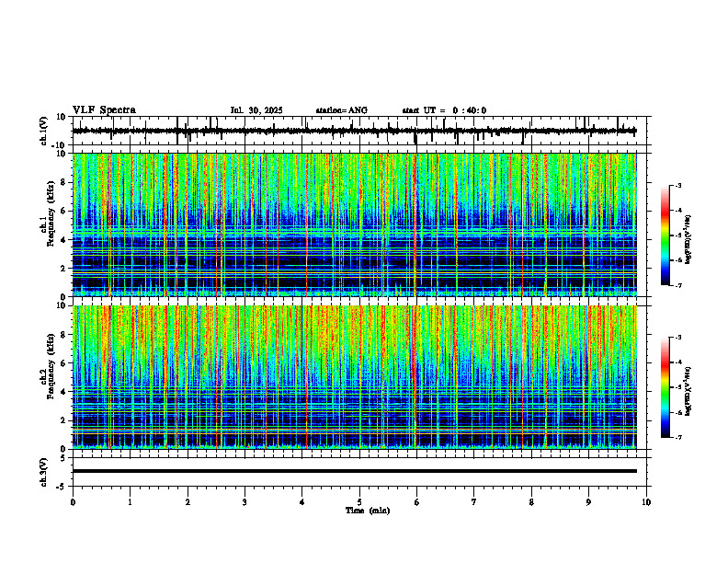This screenshot has height=563, width=728.
Task: Click the date 'Jul 30, 2025' label
Action: click(x=256, y=110)
